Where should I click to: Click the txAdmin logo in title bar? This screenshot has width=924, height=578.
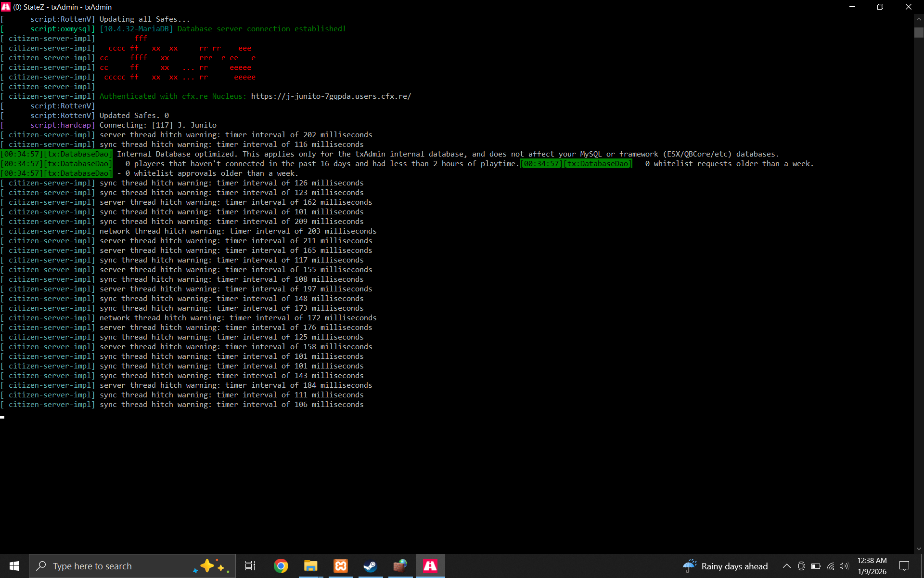click(x=6, y=7)
